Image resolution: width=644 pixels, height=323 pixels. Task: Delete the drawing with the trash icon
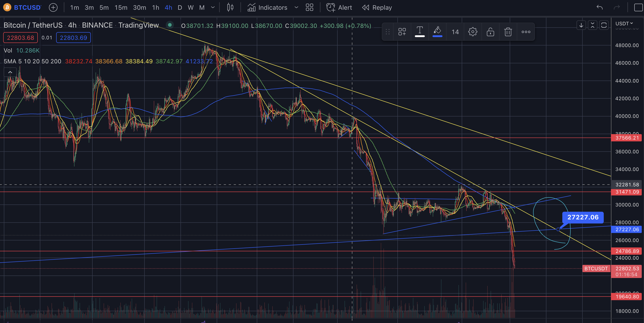click(508, 32)
